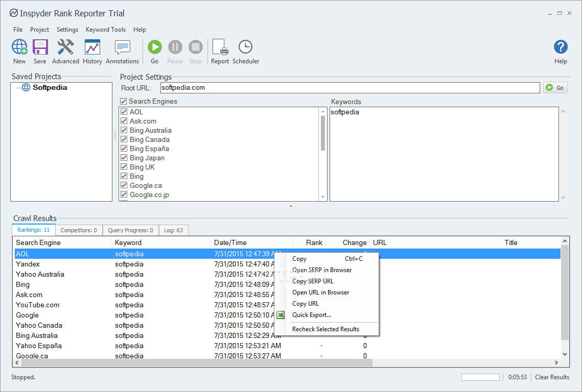Open the File menu
Screen dimensions: 582x392
click(x=18, y=29)
